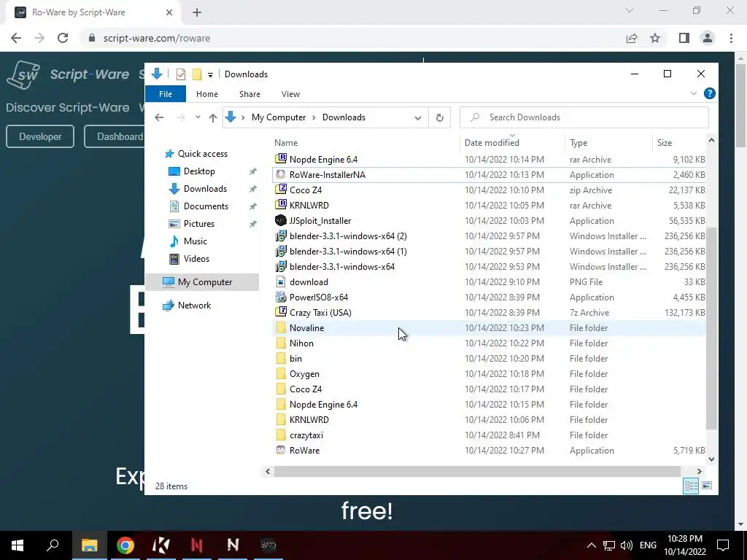Click the vertical scrollbar thumb in file list

711,329
